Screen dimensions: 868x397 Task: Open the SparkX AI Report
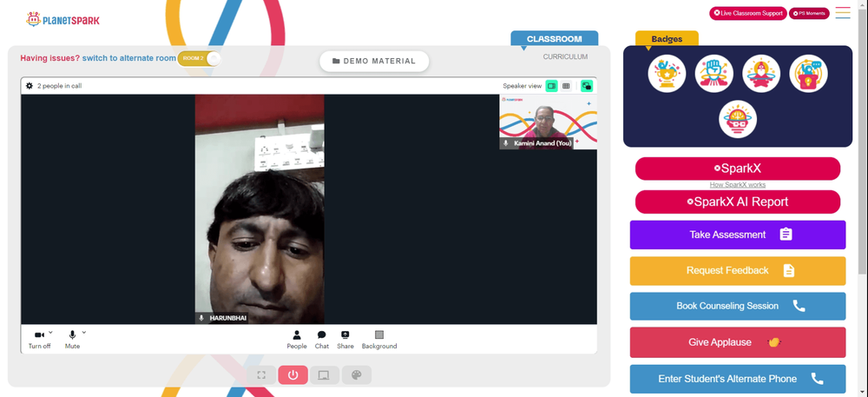tap(737, 202)
